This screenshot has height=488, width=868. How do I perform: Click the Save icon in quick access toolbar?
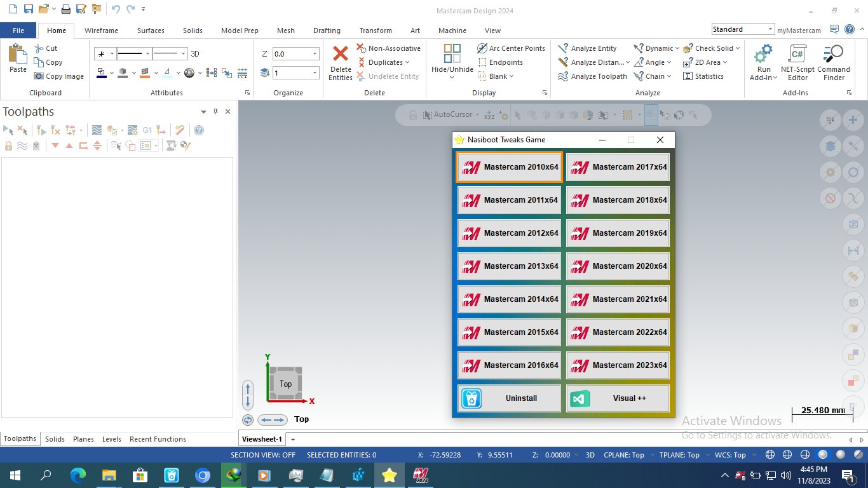tap(28, 9)
